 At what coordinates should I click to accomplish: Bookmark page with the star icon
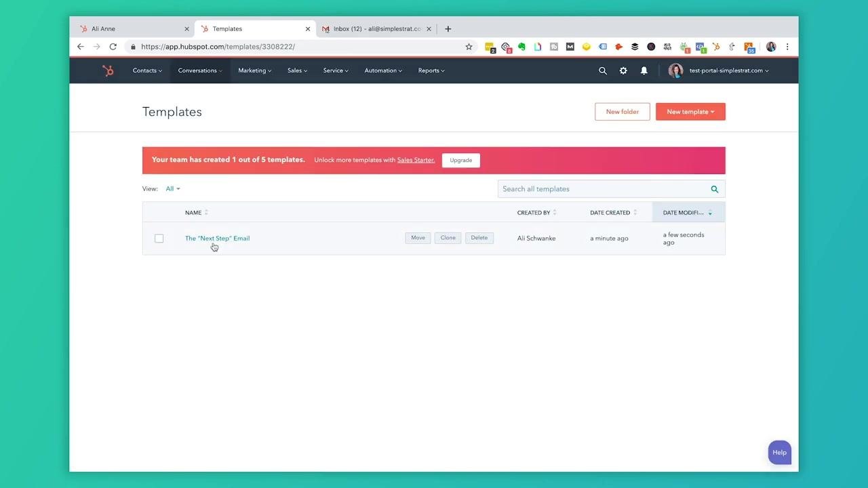pos(469,47)
